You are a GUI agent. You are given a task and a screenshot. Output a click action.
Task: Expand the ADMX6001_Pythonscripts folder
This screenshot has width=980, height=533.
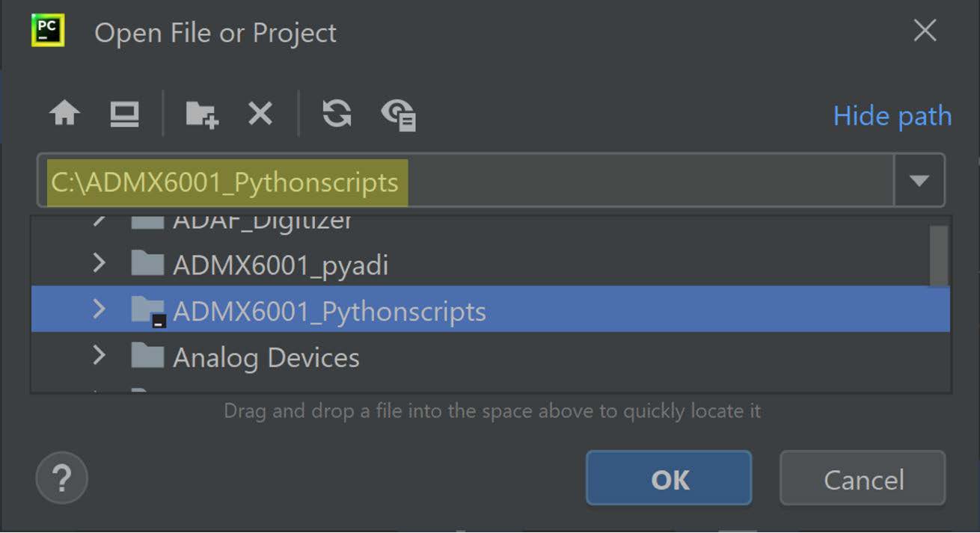99,309
